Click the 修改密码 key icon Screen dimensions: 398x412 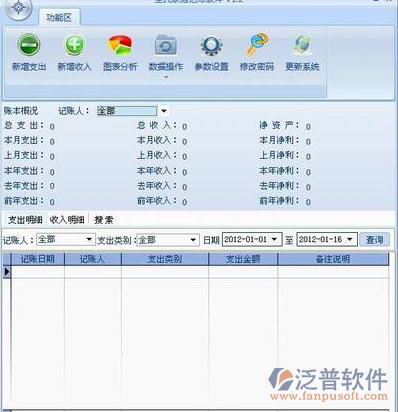[x=257, y=44]
